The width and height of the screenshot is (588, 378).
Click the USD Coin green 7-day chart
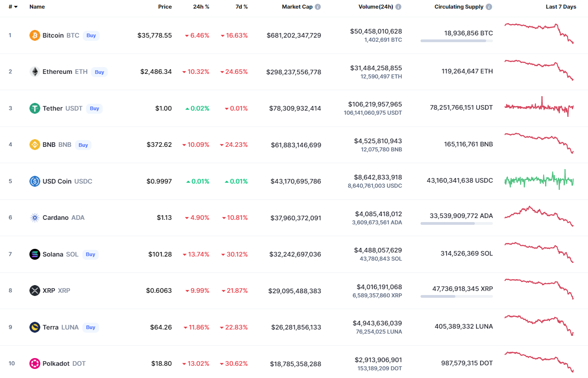[x=539, y=180]
